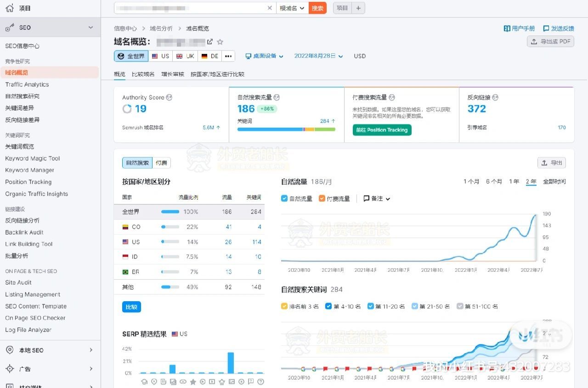The image size is (588, 388).
Task: Open the 用户手册 user manual
Action: (519, 28)
